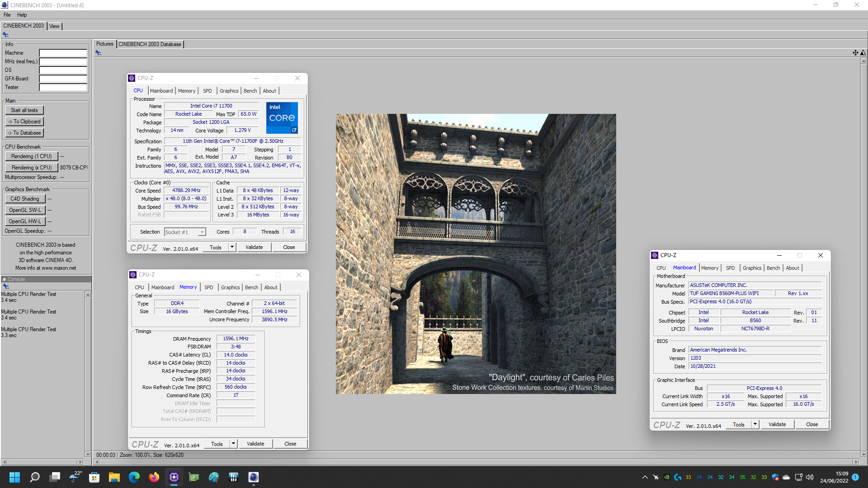
Task: Open the File menu
Action: 7,15
